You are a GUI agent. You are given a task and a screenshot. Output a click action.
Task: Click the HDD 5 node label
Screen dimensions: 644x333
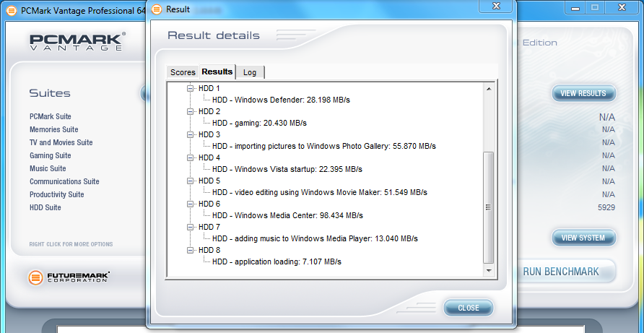(209, 181)
